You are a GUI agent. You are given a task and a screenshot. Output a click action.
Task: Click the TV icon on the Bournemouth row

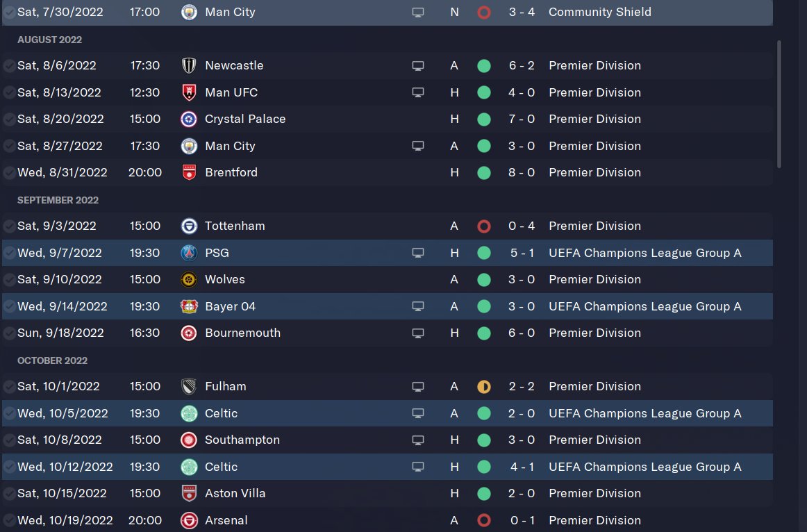click(x=418, y=333)
